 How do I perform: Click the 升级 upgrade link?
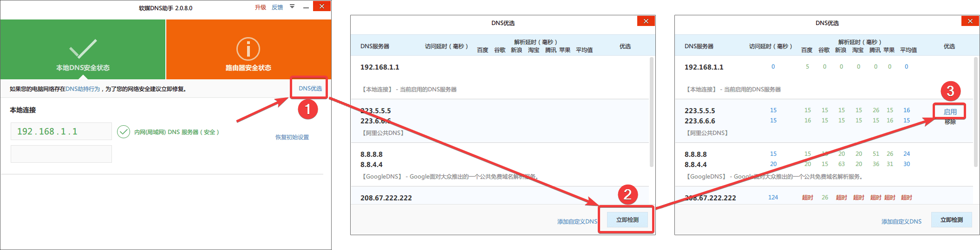click(260, 7)
